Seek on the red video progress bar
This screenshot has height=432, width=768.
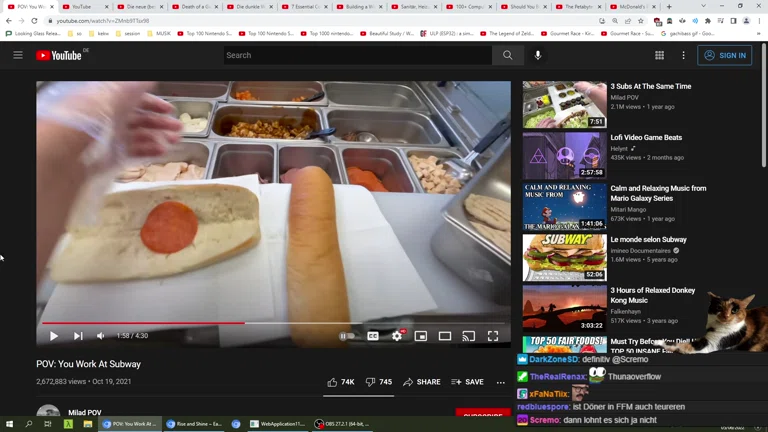[x=273, y=323]
